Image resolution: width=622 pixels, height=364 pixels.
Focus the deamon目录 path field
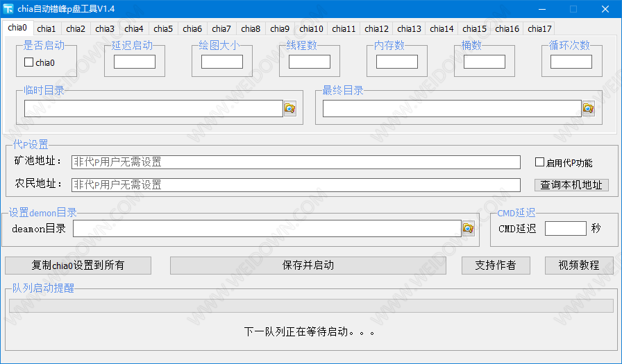pyautogui.click(x=267, y=229)
